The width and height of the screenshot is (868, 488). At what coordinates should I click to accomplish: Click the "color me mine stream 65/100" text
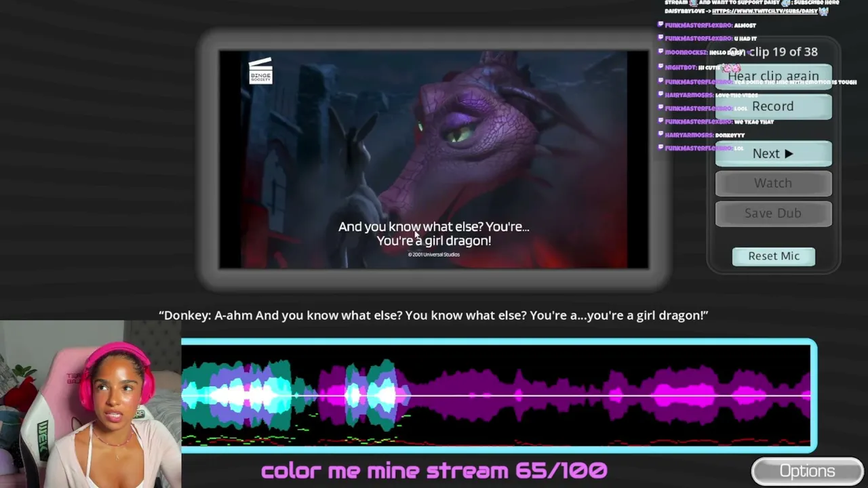click(434, 470)
